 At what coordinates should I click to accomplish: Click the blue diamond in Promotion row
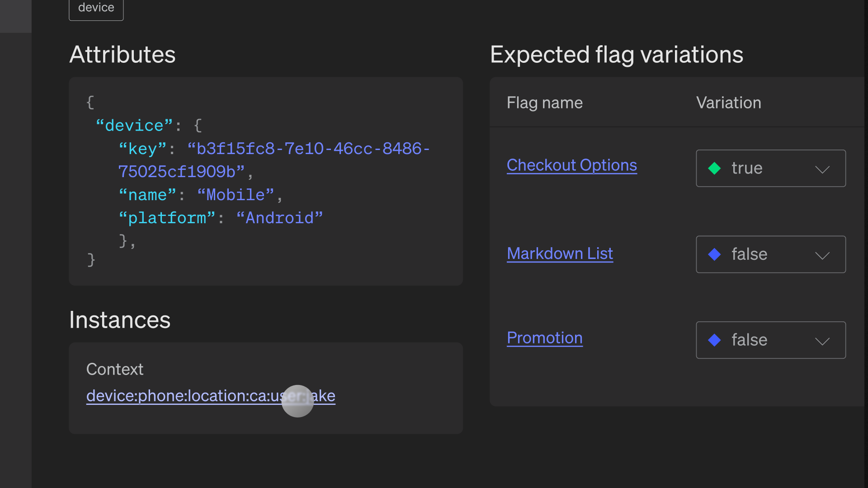[714, 340]
